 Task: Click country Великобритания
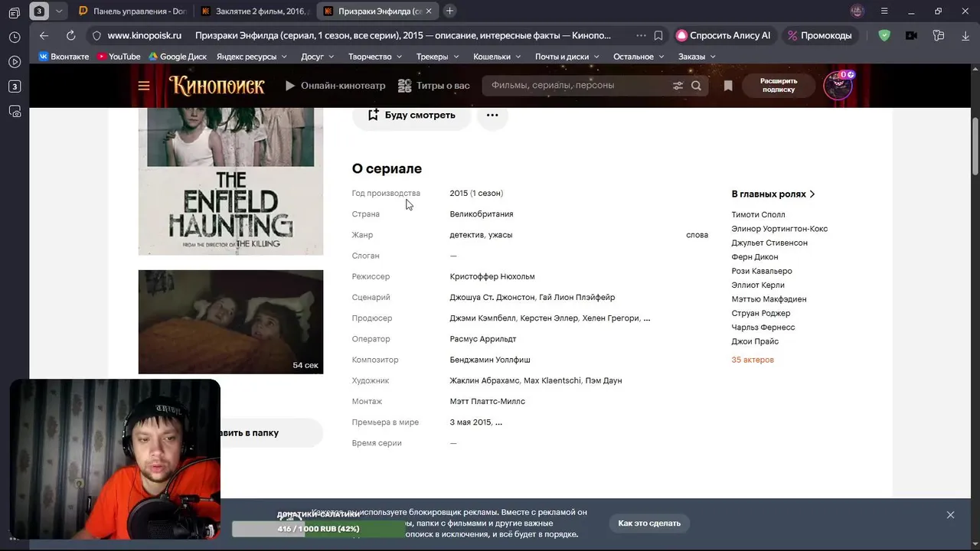click(x=482, y=214)
